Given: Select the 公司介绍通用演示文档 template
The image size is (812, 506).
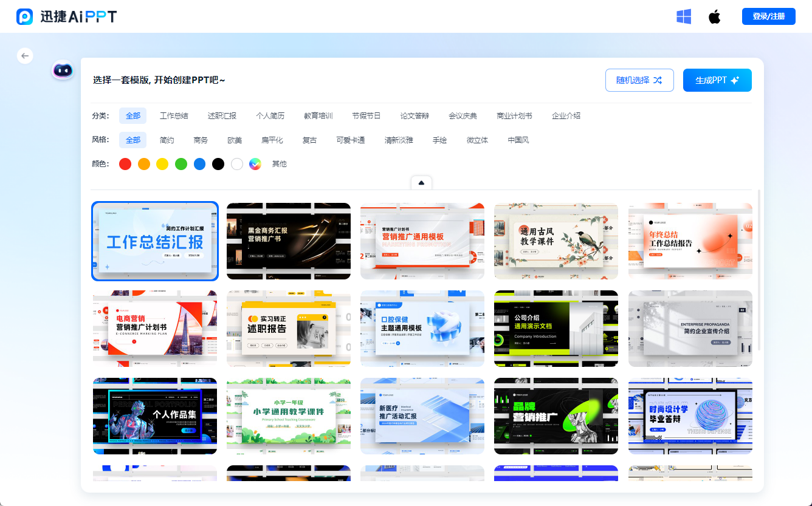Looking at the screenshot, I should click(556, 329).
